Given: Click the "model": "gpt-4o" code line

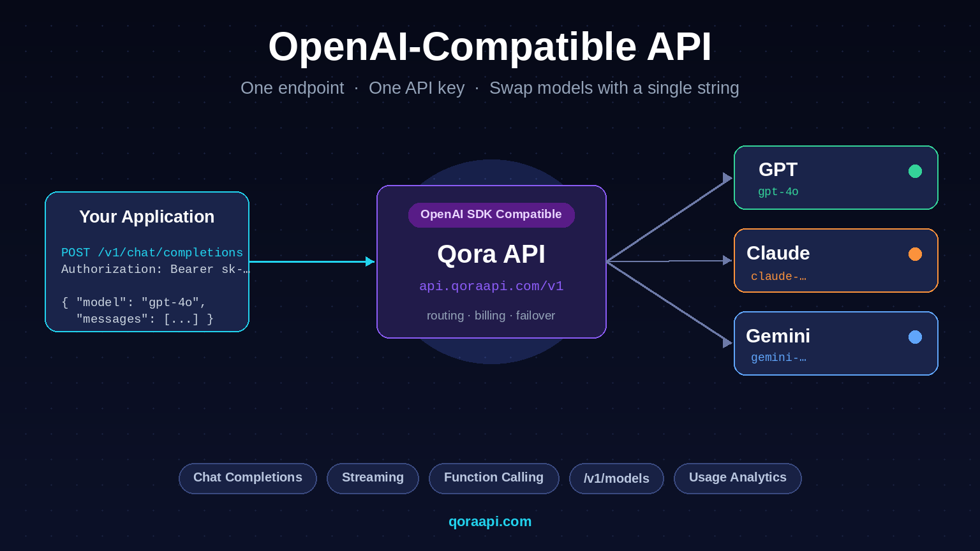Looking at the screenshot, I should 134,302.
